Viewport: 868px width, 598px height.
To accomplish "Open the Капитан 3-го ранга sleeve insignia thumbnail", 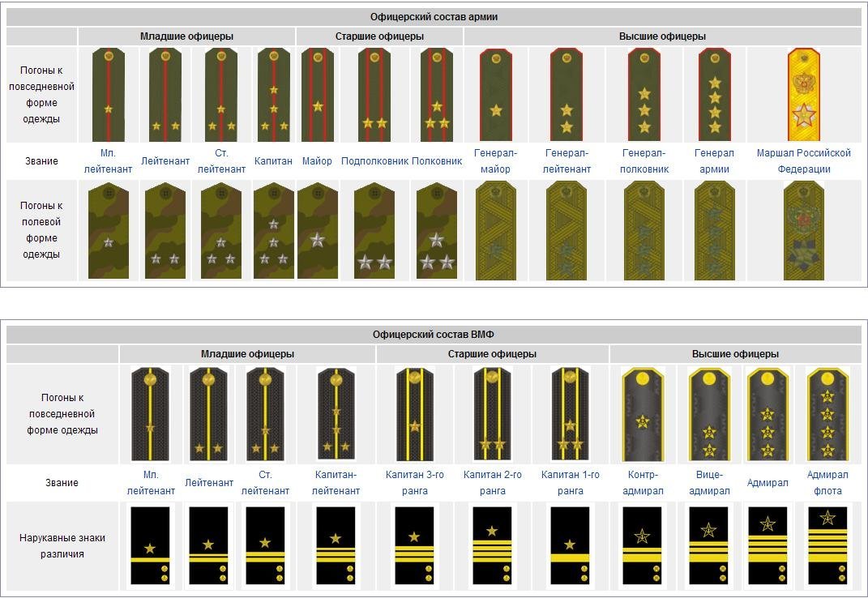I will pyautogui.click(x=414, y=545).
